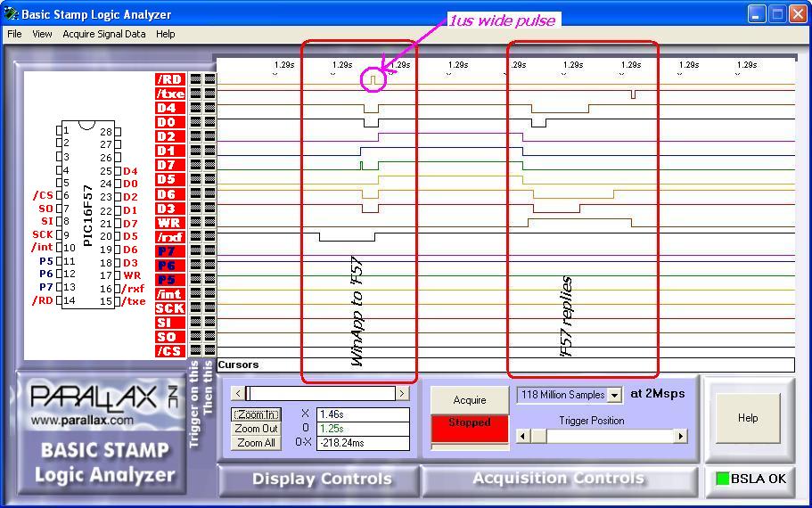Toggle 'Then this' box for /rxf
812x508 pixels.
tap(209, 237)
